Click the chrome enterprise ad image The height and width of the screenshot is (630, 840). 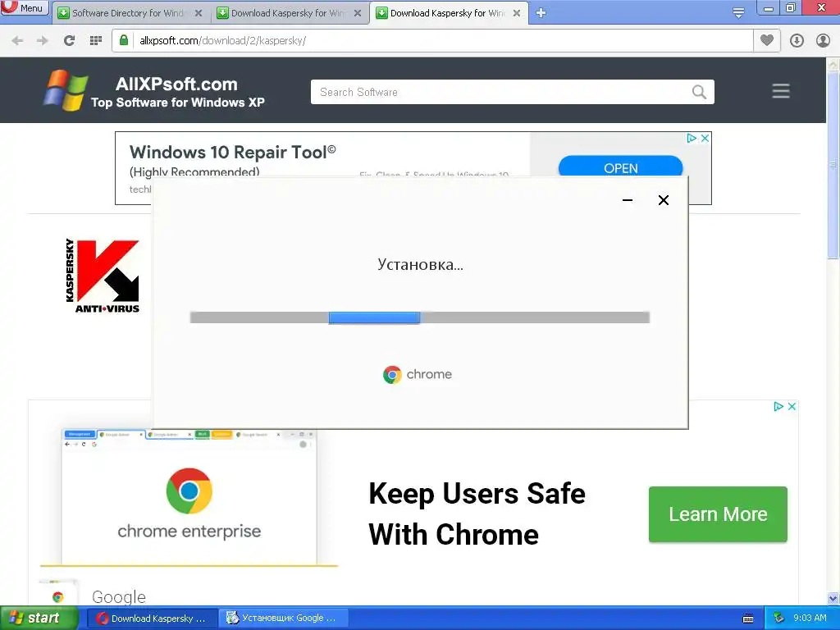click(189, 496)
